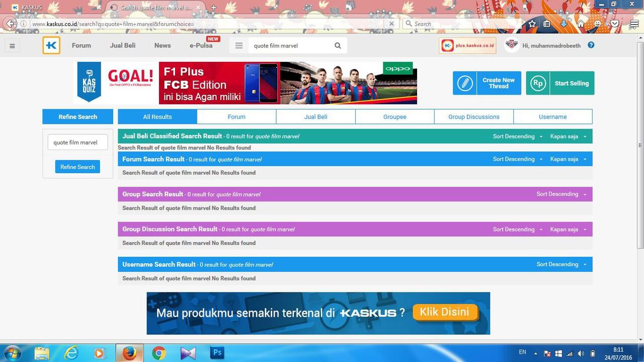Viewport: 644px width, 362px height.
Task: Stop loading with the address bar X
Action: (x=392, y=24)
